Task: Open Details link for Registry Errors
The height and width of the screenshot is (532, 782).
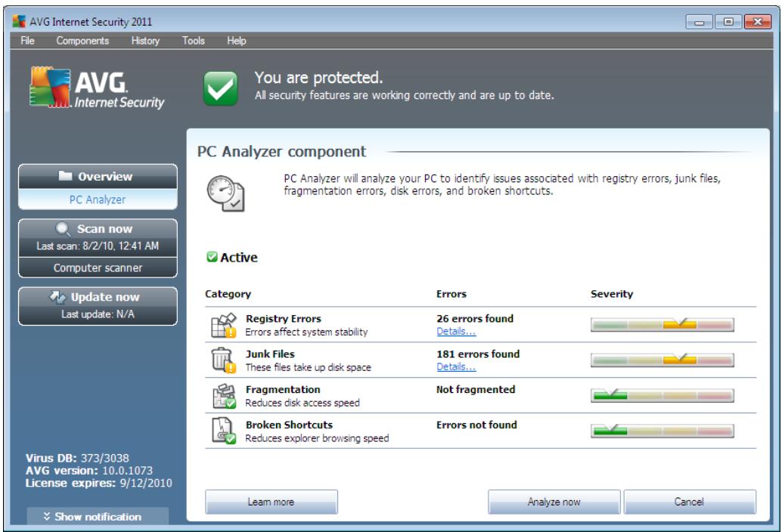Action: 456,332
